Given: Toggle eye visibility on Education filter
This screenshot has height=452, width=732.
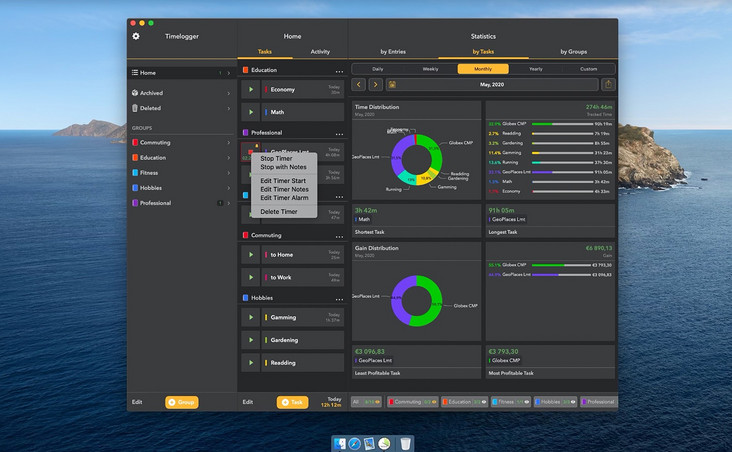Looking at the screenshot, I should (x=484, y=402).
